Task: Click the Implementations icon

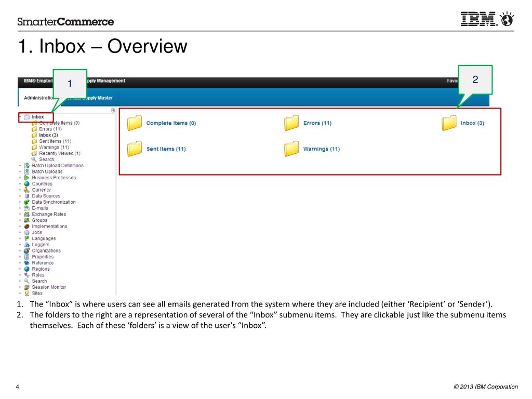Action: [27, 227]
